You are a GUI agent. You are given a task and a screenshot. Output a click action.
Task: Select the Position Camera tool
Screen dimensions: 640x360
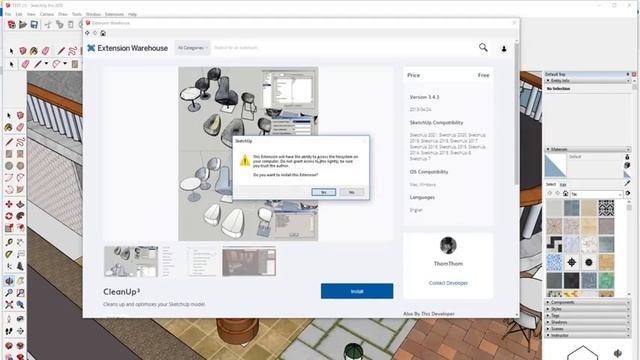point(9,319)
